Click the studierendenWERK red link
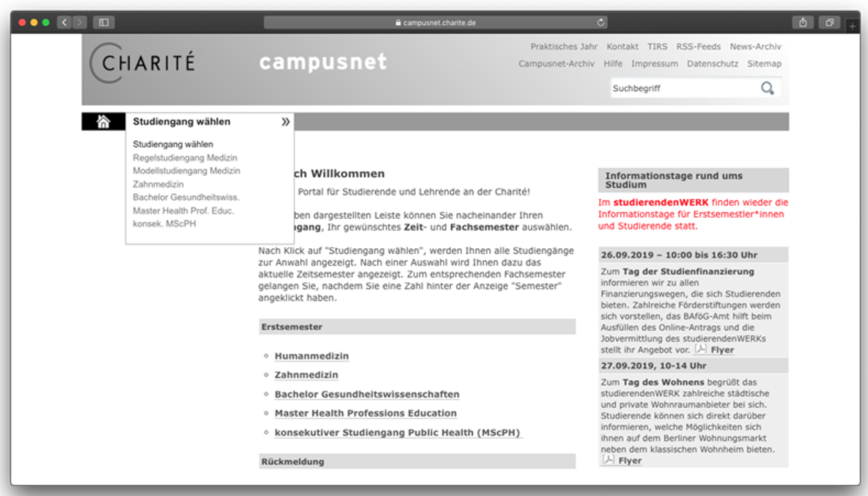 (x=661, y=203)
